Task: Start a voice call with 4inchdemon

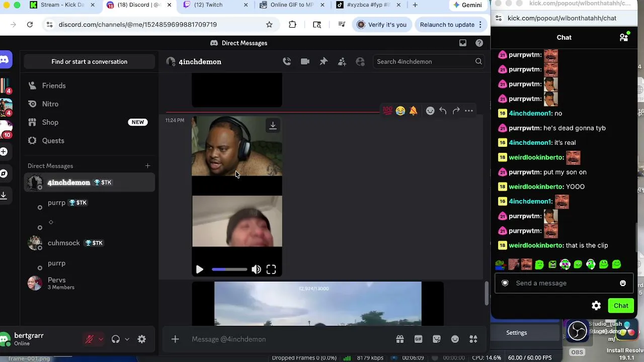Action: pos(287,61)
